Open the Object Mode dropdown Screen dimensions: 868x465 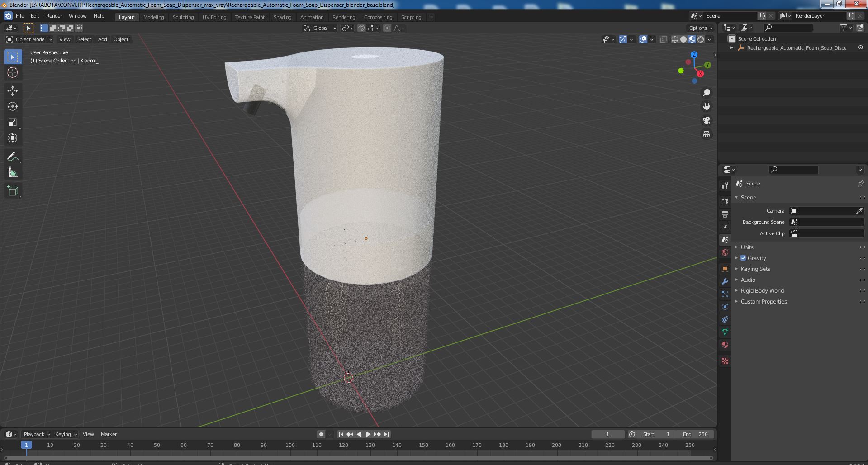[x=29, y=39]
